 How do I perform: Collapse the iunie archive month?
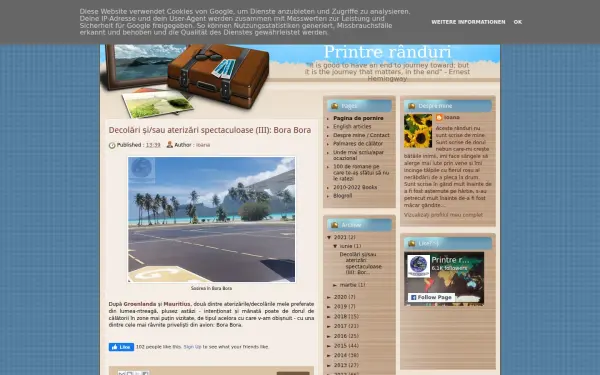tap(335, 246)
